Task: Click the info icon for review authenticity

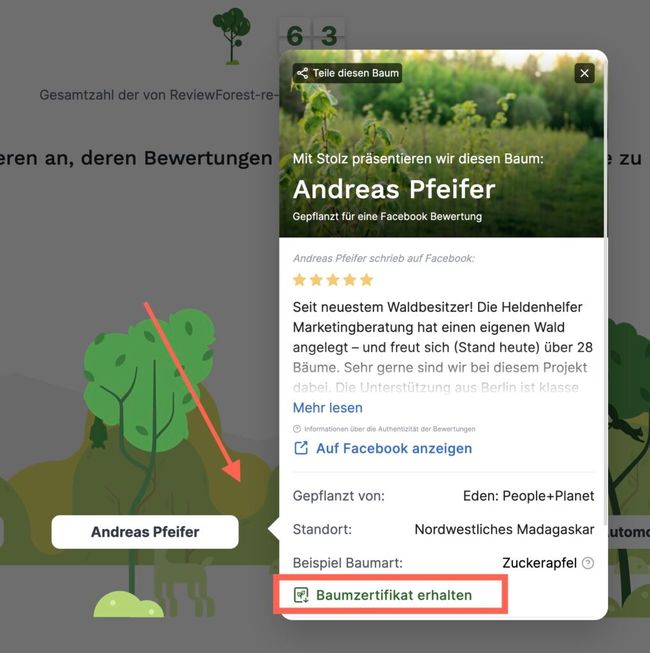Action: point(297,429)
